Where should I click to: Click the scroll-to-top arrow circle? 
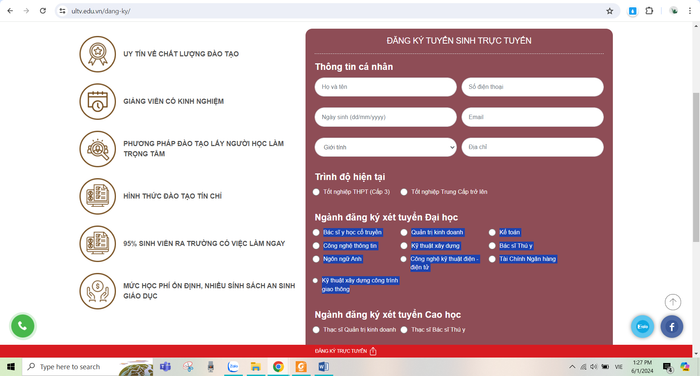point(673,302)
